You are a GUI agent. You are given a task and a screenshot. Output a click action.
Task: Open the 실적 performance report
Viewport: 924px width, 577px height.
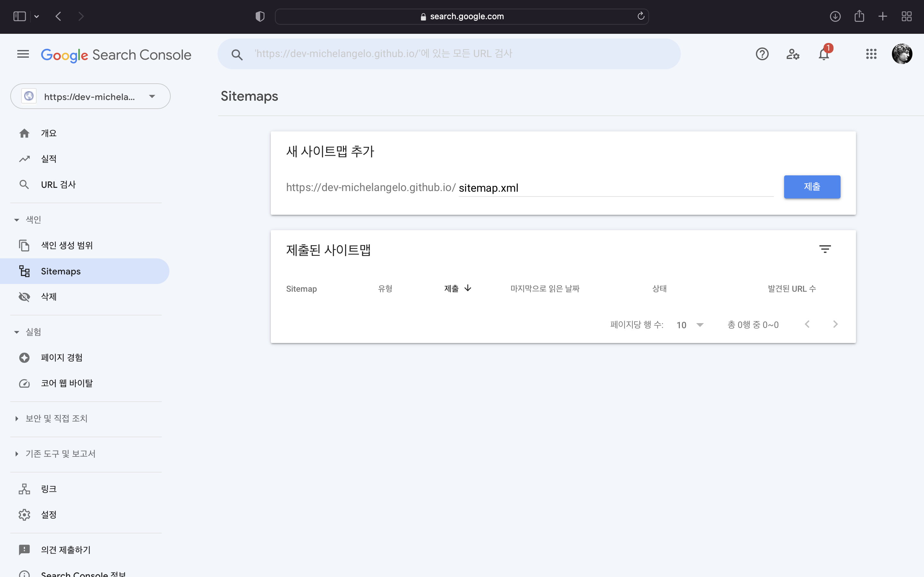49,158
